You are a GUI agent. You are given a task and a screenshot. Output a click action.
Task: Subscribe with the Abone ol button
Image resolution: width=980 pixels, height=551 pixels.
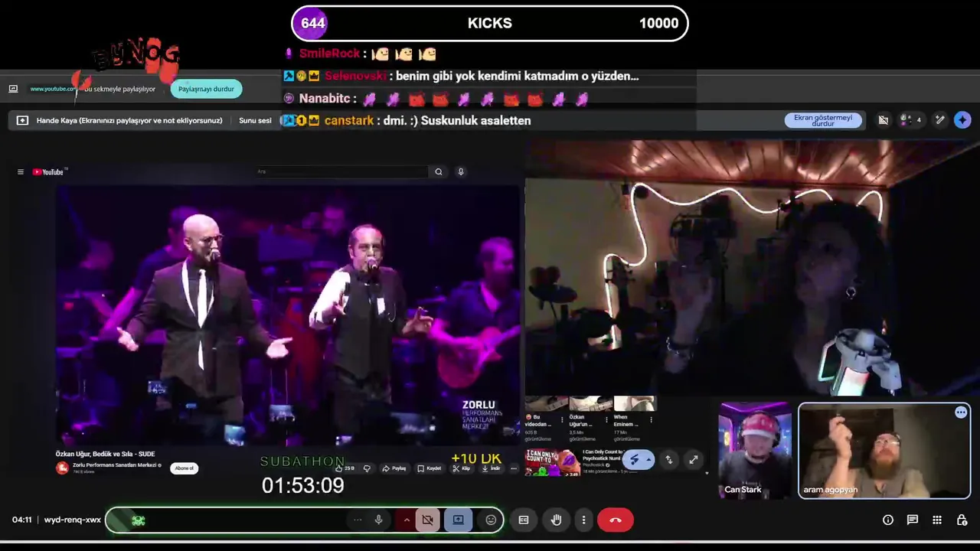(184, 468)
